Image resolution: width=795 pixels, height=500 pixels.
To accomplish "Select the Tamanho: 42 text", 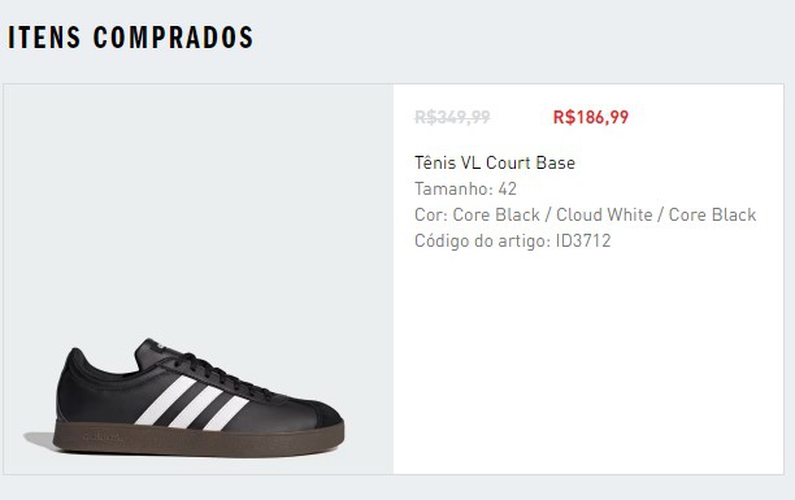I will point(465,189).
